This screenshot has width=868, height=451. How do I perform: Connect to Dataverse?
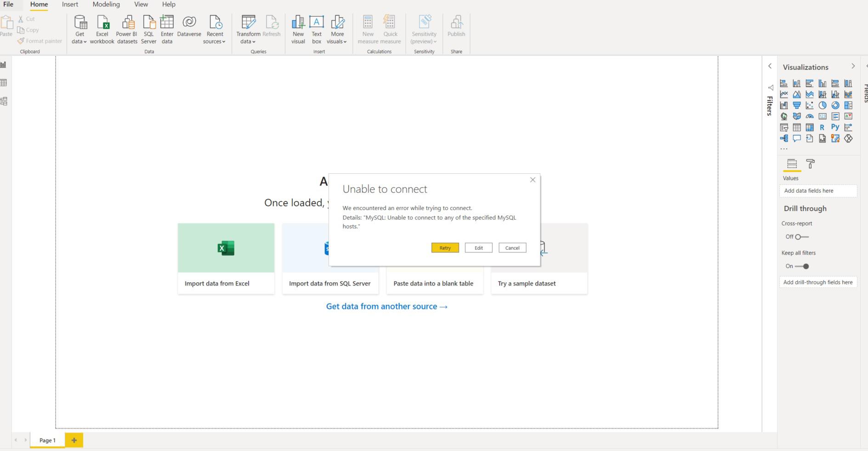click(x=189, y=26)
